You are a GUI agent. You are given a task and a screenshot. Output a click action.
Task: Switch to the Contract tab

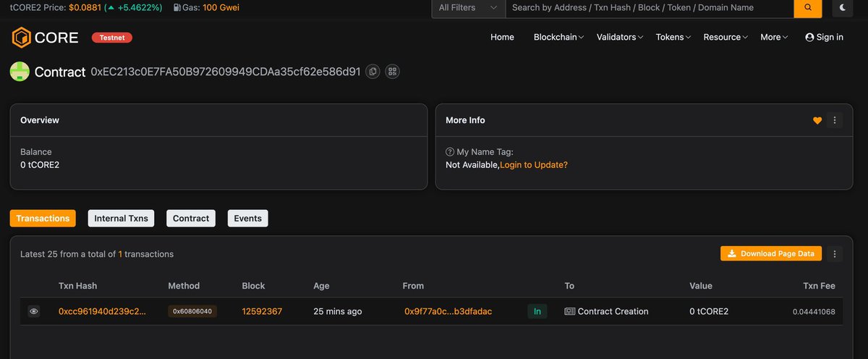(191, 218)
